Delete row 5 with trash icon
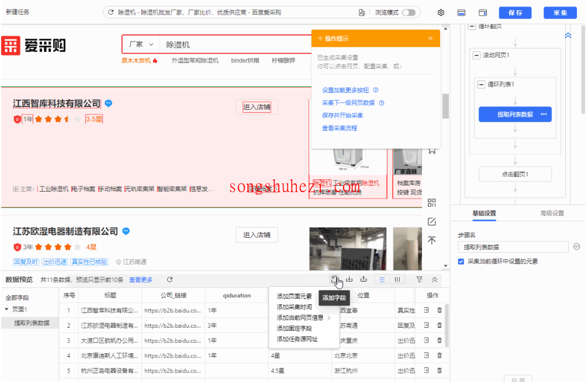 point(439,370)
